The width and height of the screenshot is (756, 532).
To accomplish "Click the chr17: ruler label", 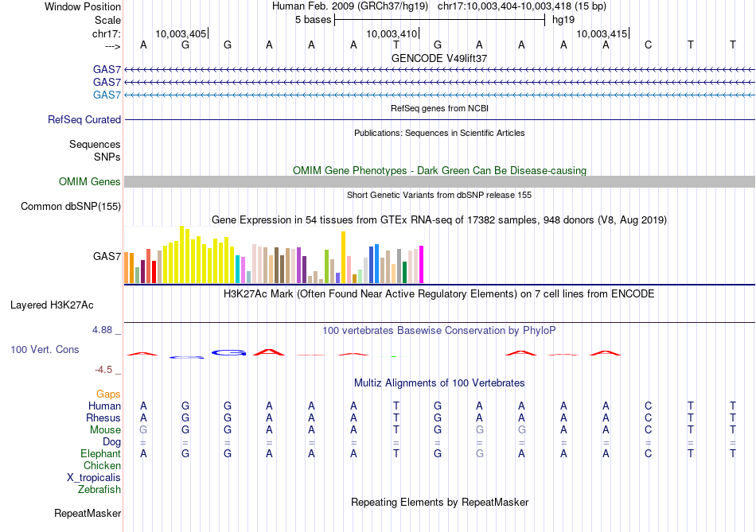I will pyautogui.click(x=107, y=33).
